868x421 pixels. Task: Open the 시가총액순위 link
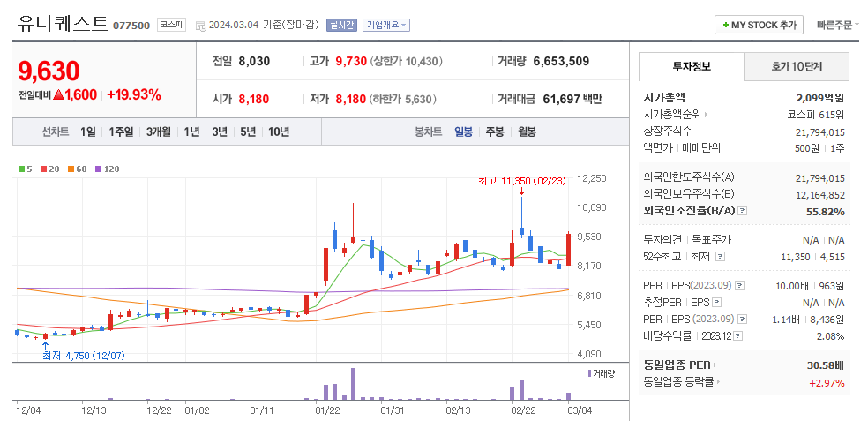[x=676, y=115]
